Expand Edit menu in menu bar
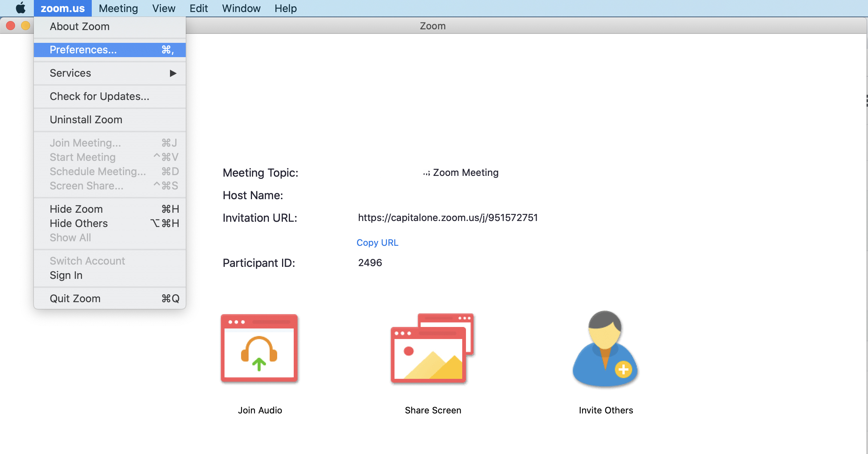Viewport: 868px width, 454px height. 198,8
